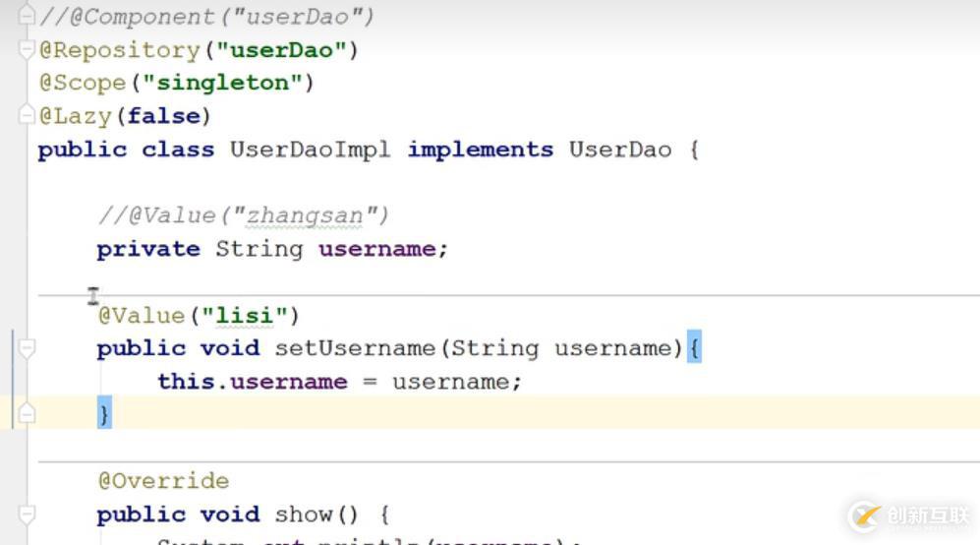Click the UserDao interface name after implements
980x545 pixels.
point(620,150)
